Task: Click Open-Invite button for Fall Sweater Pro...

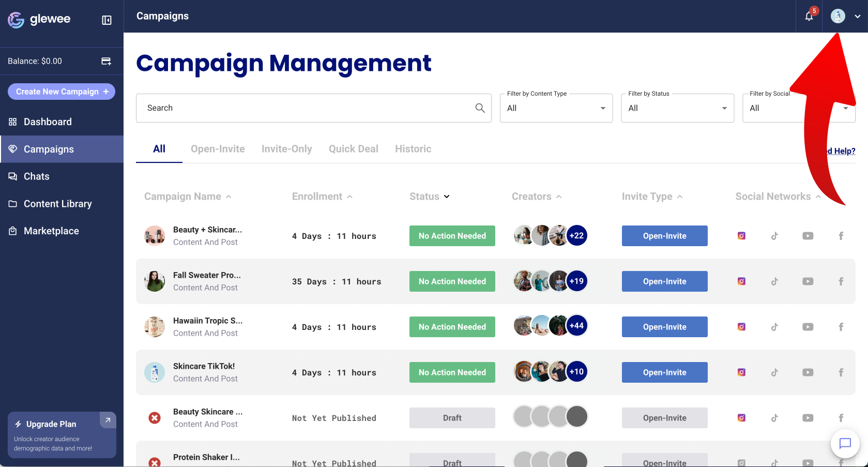Action: 665,281
